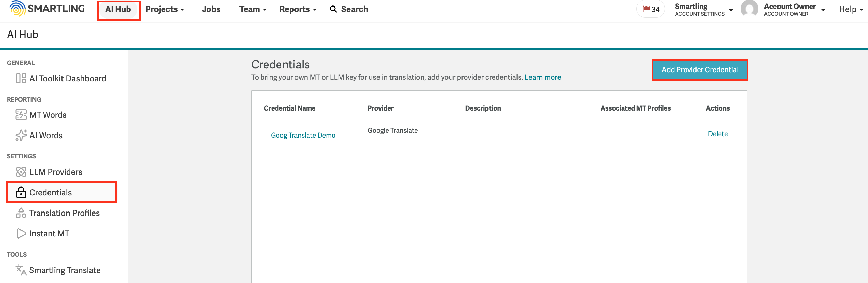Viewport: 868px width, 283px height.
Task: Open the flag notifications indicator
Action: click(x=650, y=9)
